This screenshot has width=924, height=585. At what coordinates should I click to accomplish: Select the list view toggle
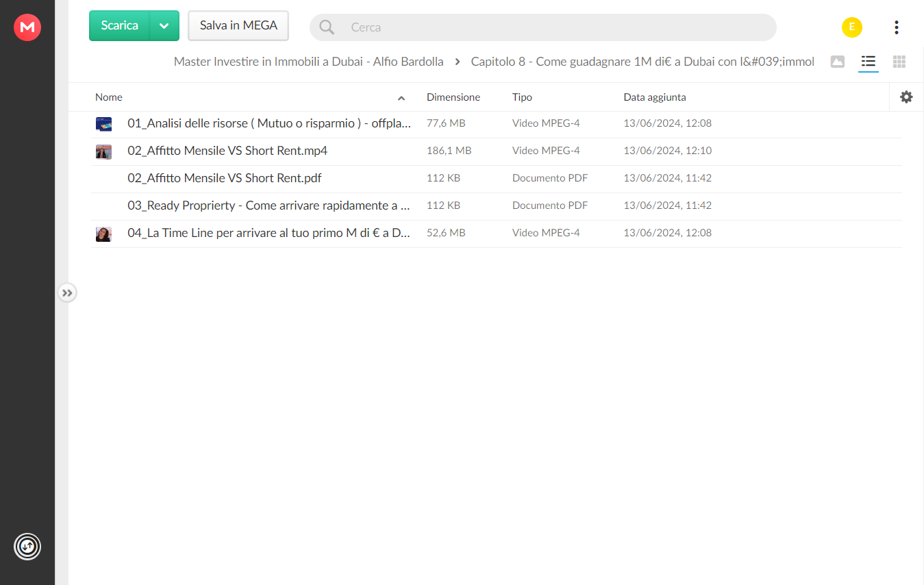868,62
